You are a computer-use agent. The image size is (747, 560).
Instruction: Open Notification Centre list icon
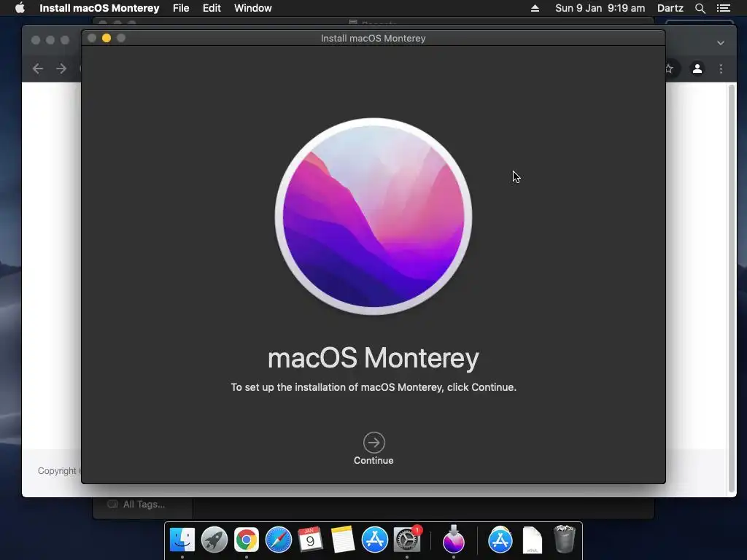[723, 8]
